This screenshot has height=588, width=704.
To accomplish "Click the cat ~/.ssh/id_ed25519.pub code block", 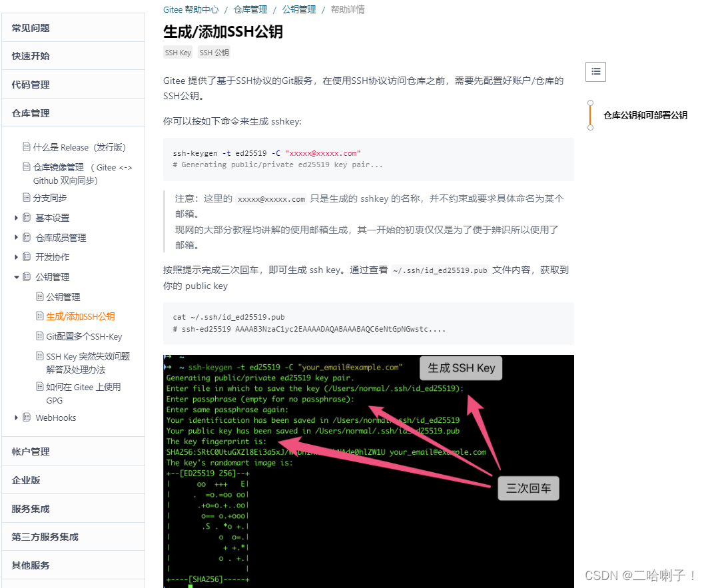I will (368, 323).
